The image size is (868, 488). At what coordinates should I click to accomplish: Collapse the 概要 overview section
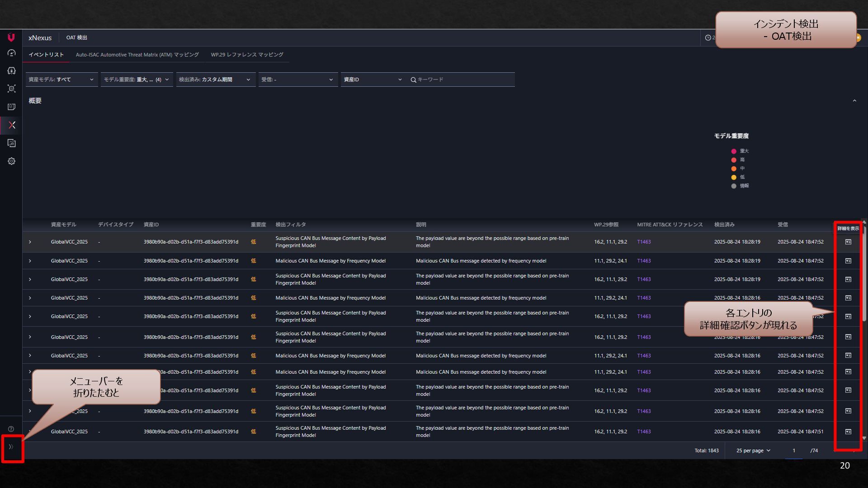tap(854, 101)
